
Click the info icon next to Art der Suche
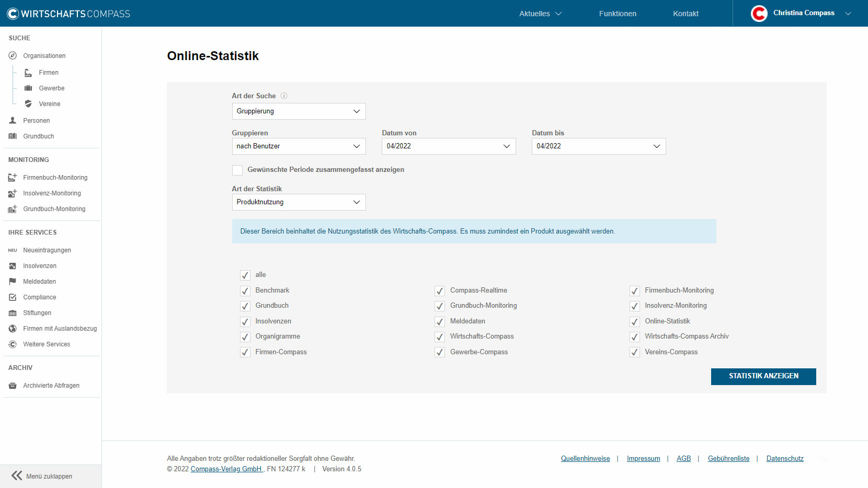(284, 96)
